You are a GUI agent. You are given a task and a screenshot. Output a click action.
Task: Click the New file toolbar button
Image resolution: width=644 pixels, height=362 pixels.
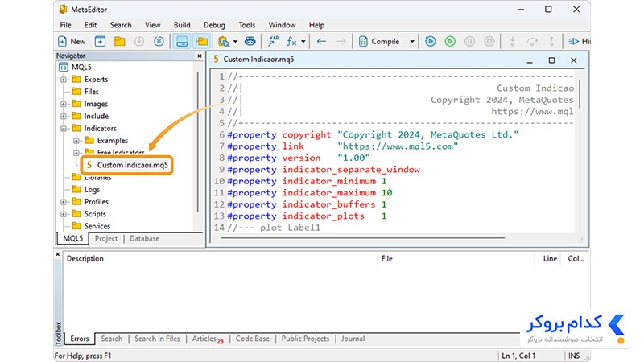pos(72,42)
